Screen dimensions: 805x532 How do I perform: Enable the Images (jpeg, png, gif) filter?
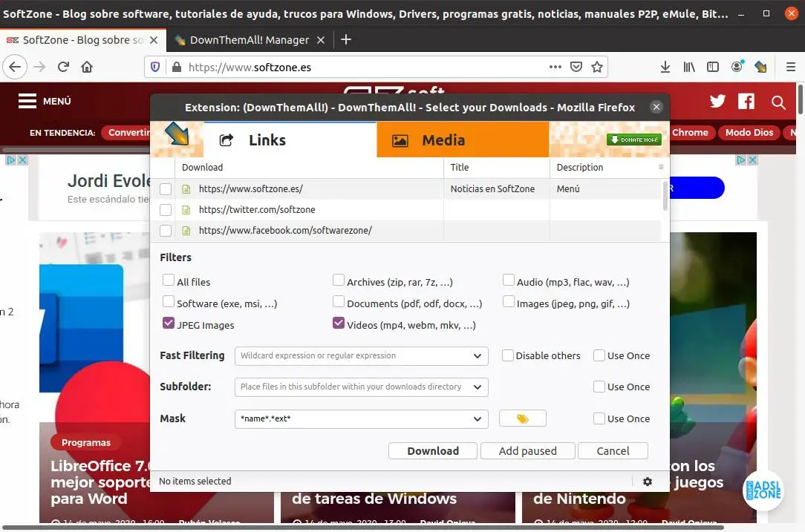(508, 302)
